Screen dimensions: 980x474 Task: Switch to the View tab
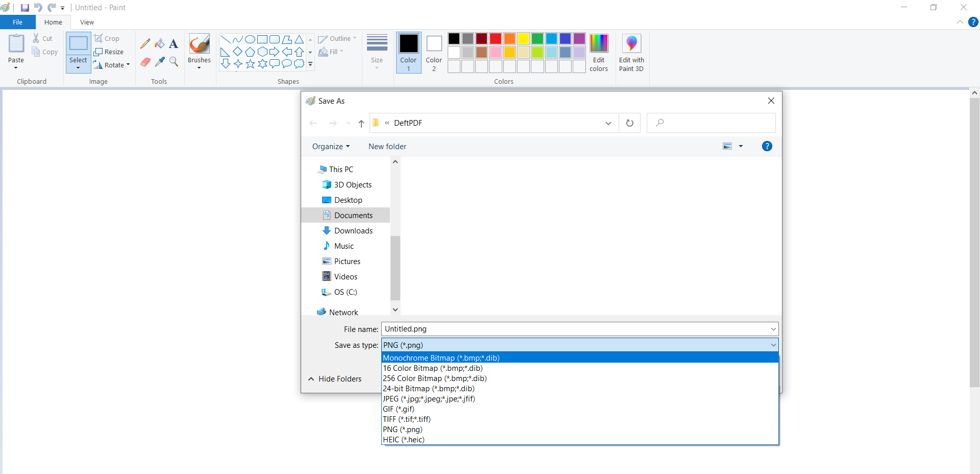click(87, 22)
